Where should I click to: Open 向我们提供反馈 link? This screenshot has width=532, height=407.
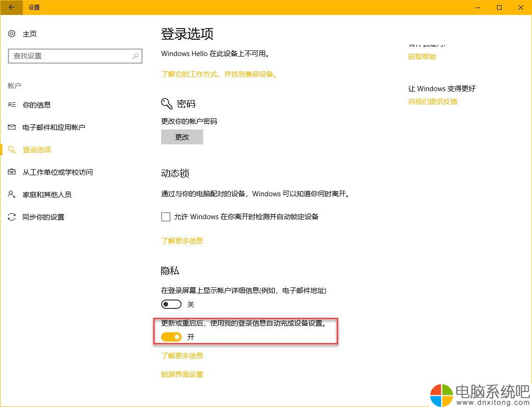click(x=433, y=101)
